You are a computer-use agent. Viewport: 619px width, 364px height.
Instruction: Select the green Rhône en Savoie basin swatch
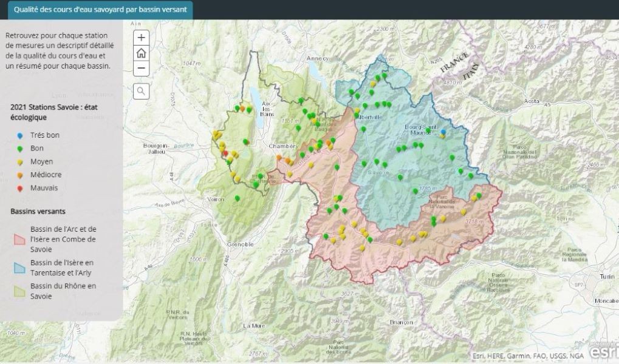pyautogui.click(x=19, y=291)
